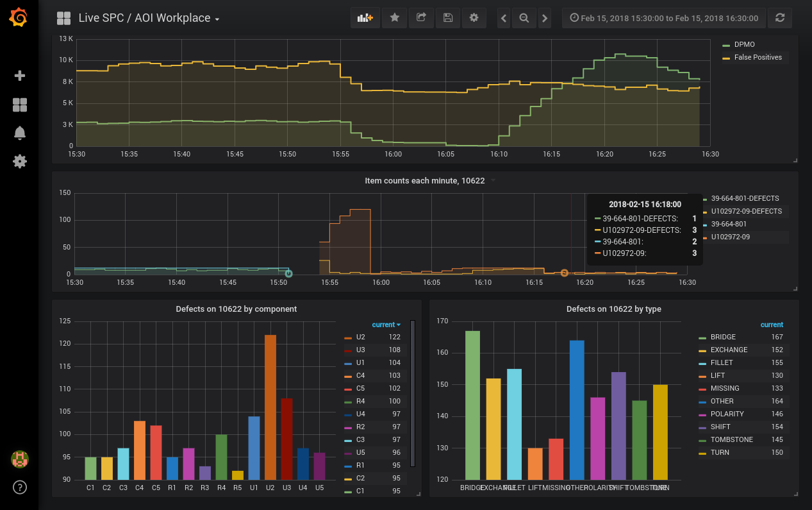This screenshot has height=510, width=812.
Task: Toggle DPMO series in legend
Action: tap(745, 45)
